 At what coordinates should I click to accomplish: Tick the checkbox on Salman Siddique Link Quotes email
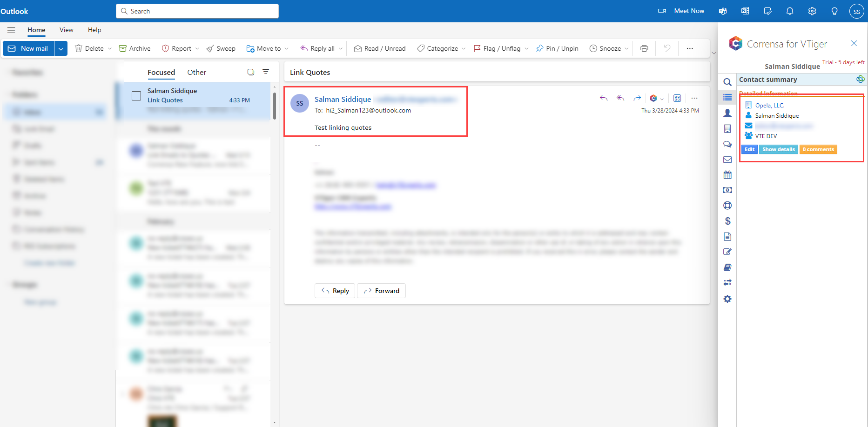pos(136,96)
